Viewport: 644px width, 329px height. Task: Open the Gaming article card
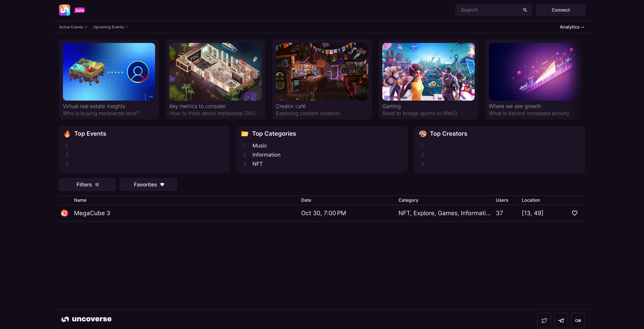(428, 79)
